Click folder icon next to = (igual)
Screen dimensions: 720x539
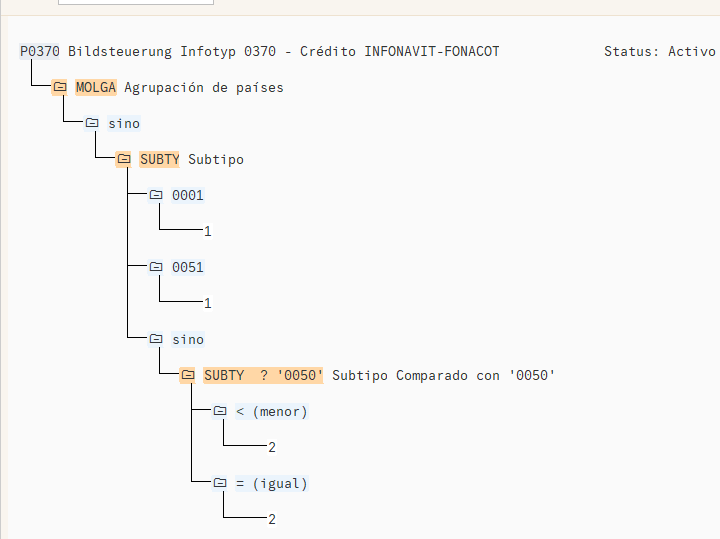(x=220, y=483)
